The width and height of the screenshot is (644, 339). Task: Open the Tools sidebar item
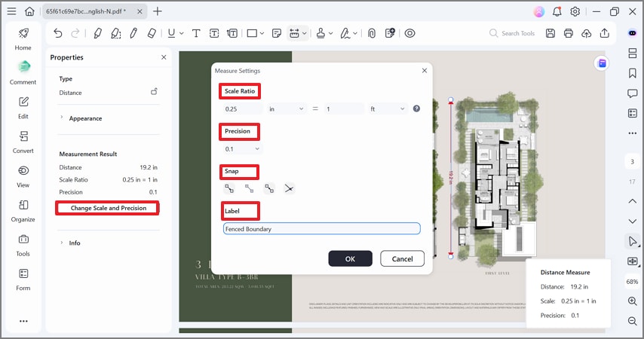point(23,245)
